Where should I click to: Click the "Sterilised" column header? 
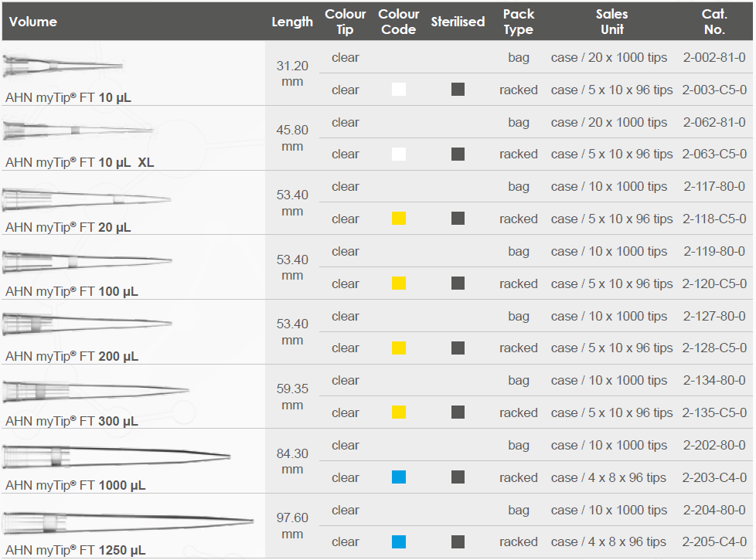click(x=458, y=22)
